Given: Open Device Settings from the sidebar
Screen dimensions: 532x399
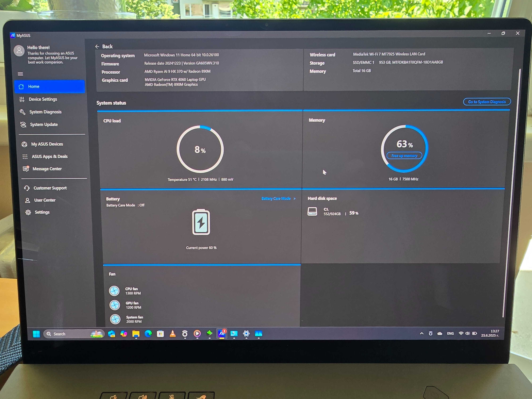Looking at the screenshot, I should 43,99.
